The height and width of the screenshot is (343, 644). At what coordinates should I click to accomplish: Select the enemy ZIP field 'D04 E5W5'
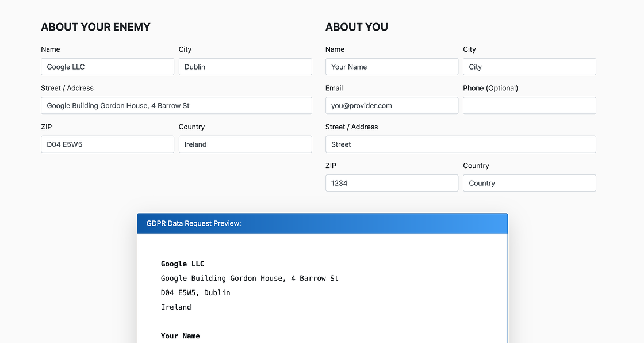tap(108, 144)
